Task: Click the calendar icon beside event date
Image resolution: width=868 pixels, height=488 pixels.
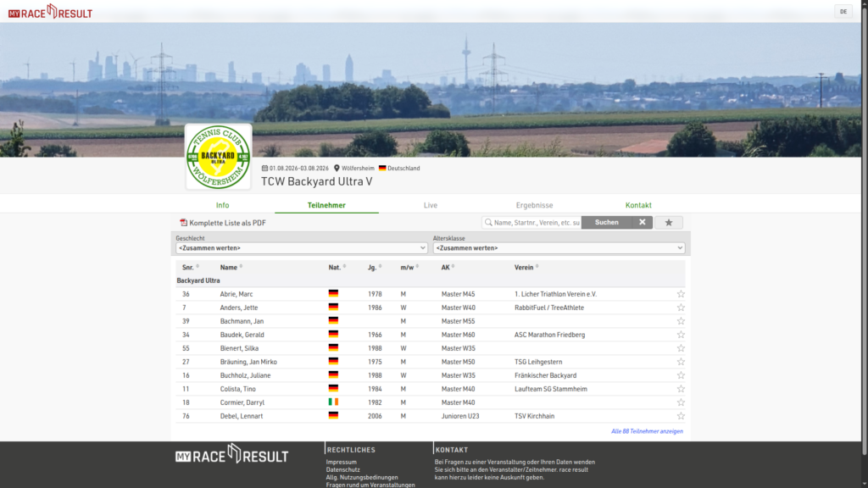Action: click(264, 168)
